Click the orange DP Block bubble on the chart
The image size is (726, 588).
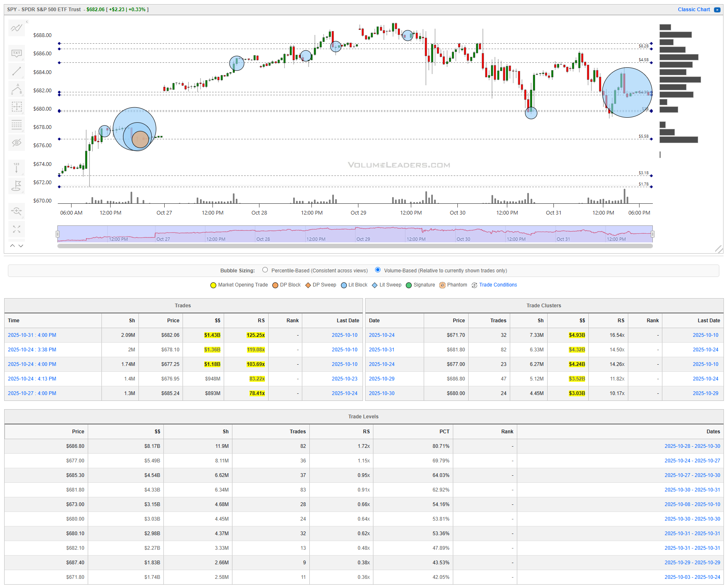(x=140, y=139)
